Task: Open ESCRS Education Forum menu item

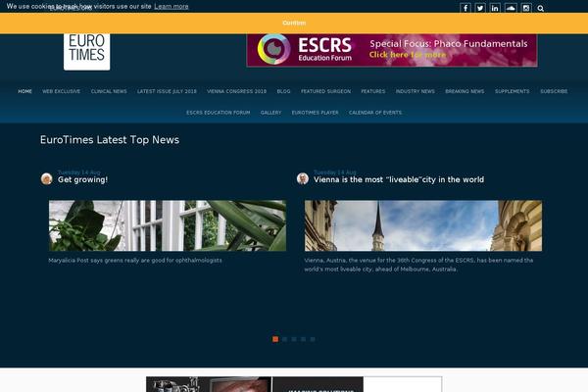Action: pos(219,113)
